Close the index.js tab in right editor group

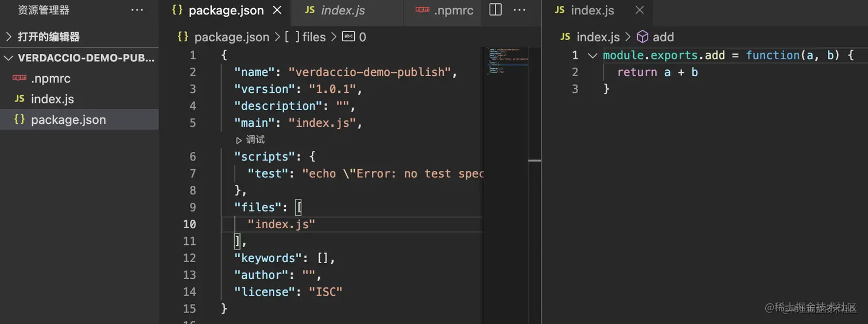click(640, 10)
